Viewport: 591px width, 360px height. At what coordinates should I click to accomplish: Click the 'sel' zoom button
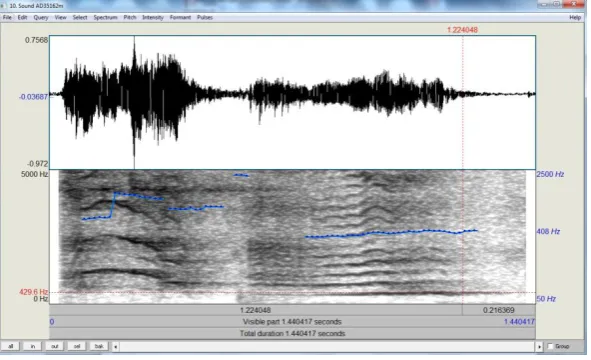tap(77, 346)
